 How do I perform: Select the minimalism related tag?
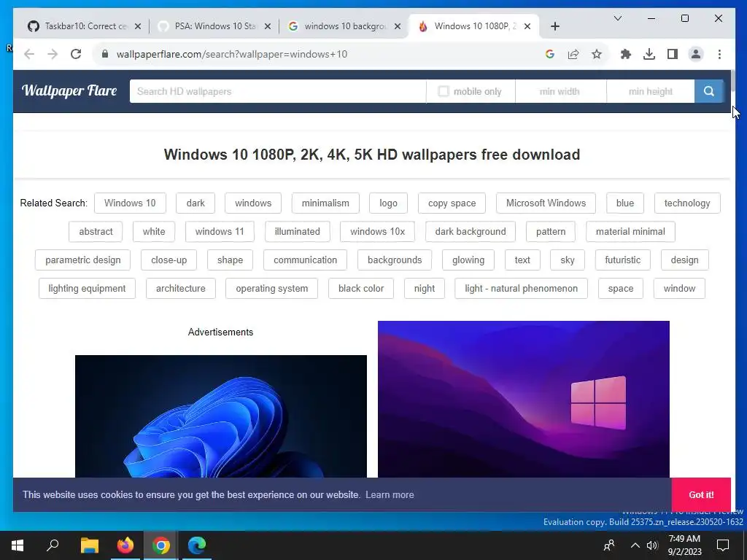point(325,203)
